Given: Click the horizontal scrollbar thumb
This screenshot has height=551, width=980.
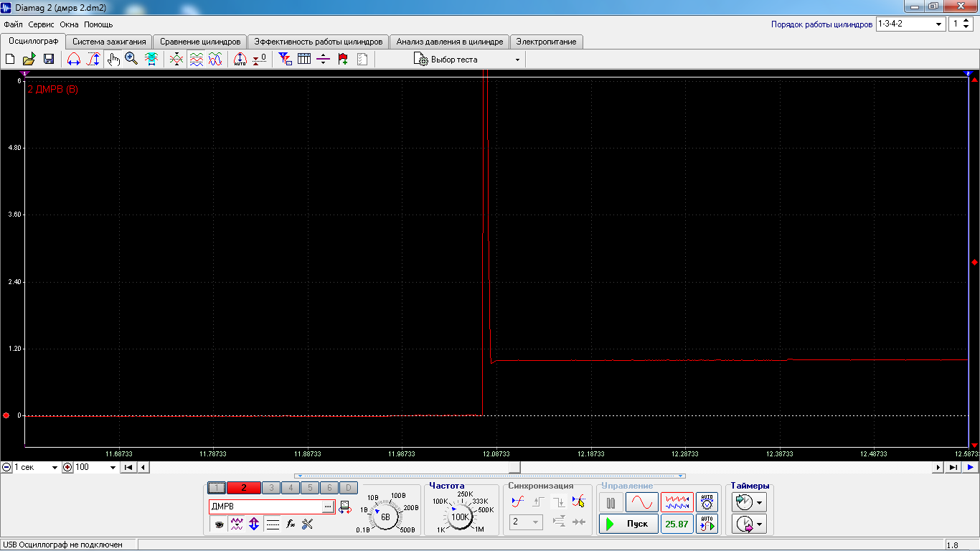Looking at the screenshot, I should point(514,467).
